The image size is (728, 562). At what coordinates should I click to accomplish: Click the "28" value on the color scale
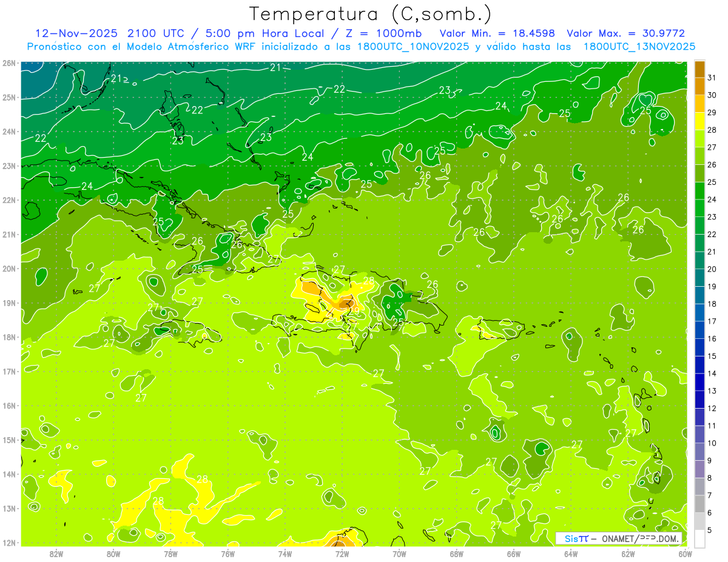pos(712,130)
